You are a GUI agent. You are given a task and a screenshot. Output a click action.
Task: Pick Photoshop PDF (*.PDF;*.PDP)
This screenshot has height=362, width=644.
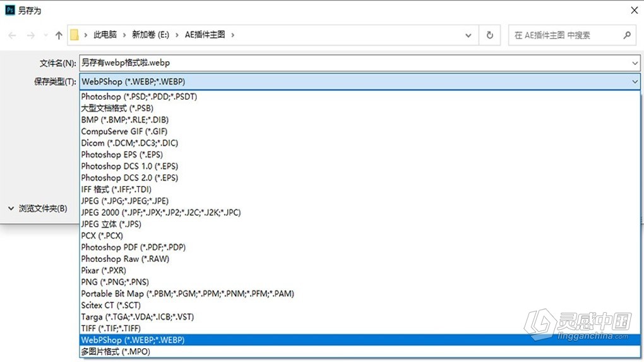(x=359, y=247)
